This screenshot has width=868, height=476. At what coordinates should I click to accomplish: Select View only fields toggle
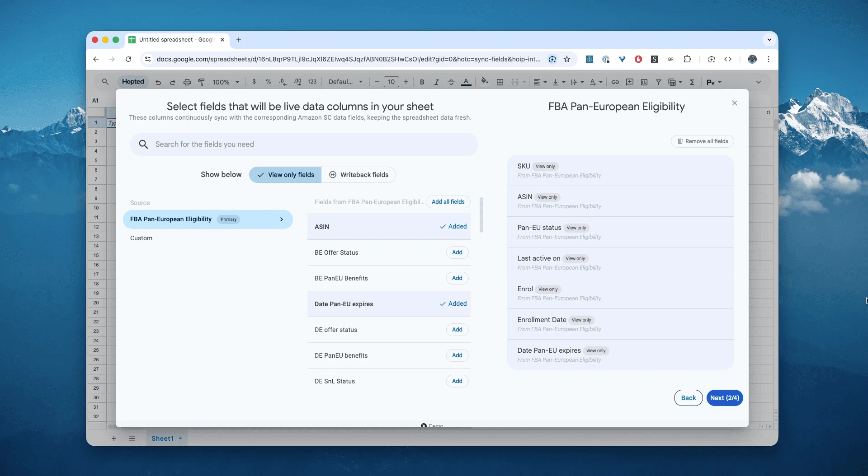(x=285, y=175)
